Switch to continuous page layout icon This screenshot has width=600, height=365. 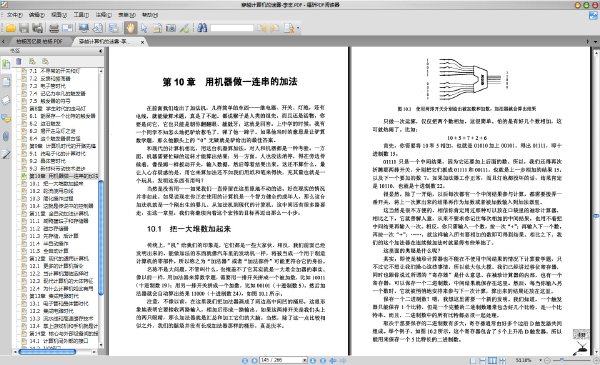pos(483,360)
